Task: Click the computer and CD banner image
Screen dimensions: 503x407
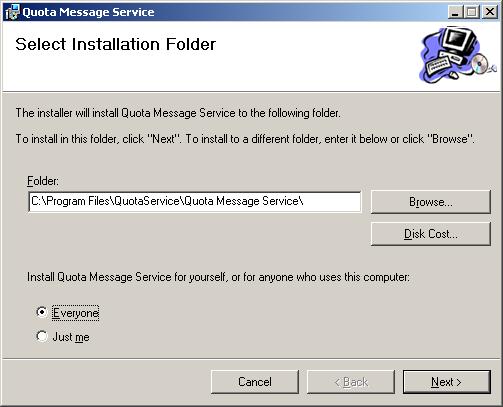Action: coord(457,54)
